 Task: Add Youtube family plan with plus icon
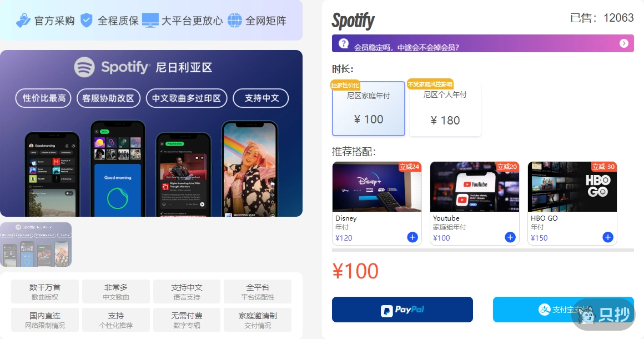pos(510,237)
